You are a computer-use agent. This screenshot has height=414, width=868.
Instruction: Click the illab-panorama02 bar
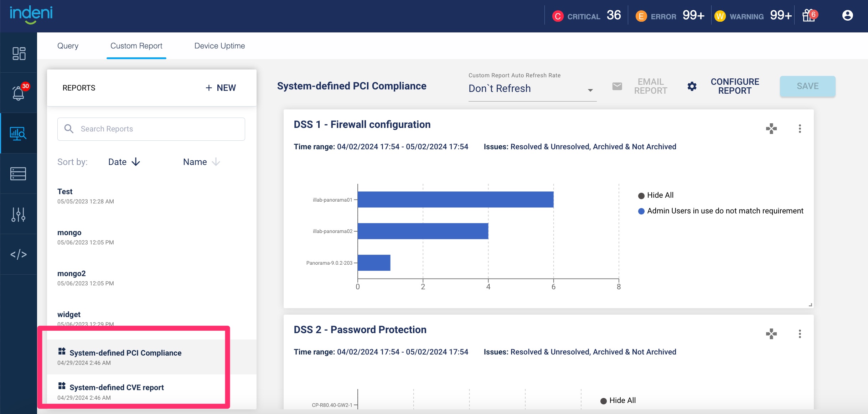point(423,231)
